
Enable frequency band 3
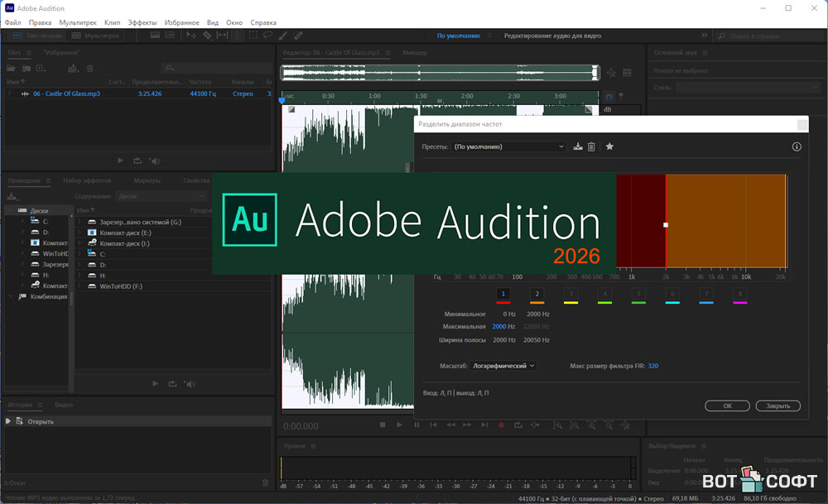pyautogui.click(x=570, y=294)
